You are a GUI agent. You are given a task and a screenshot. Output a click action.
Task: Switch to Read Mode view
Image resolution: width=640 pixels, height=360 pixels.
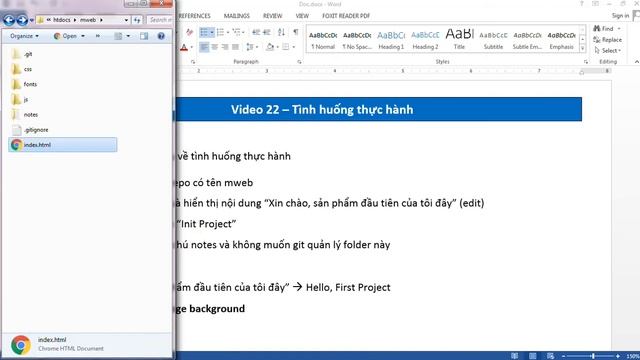(515, 356)
